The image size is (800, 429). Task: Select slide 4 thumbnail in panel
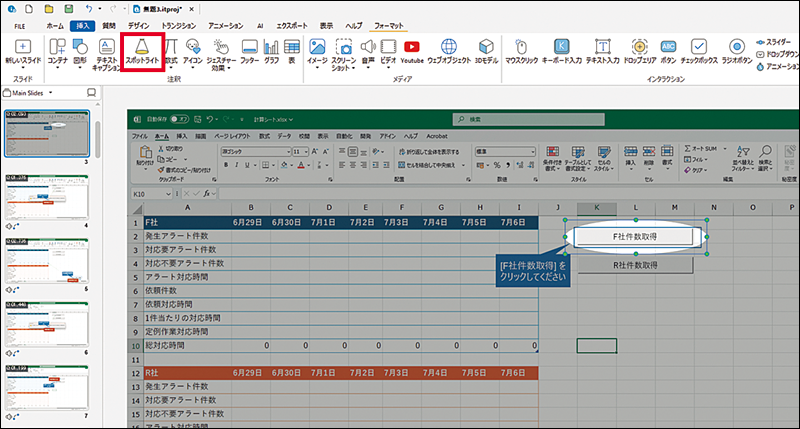(x=45, y=198)
